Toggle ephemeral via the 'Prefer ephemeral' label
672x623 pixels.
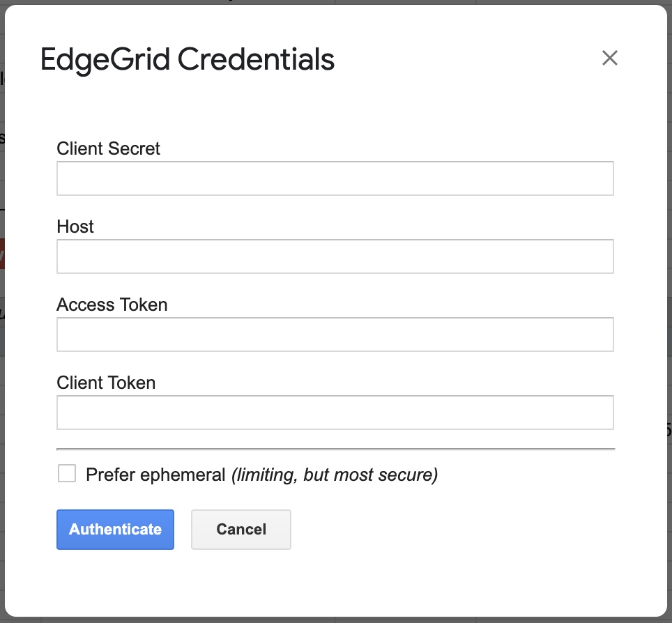click(155, 475)
